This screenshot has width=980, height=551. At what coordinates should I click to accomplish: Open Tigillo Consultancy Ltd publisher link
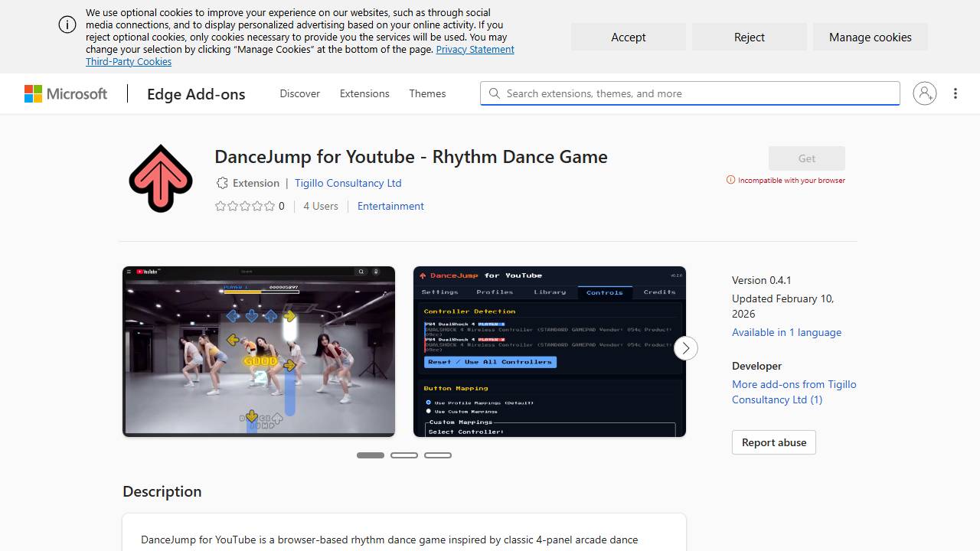[348, 183]
